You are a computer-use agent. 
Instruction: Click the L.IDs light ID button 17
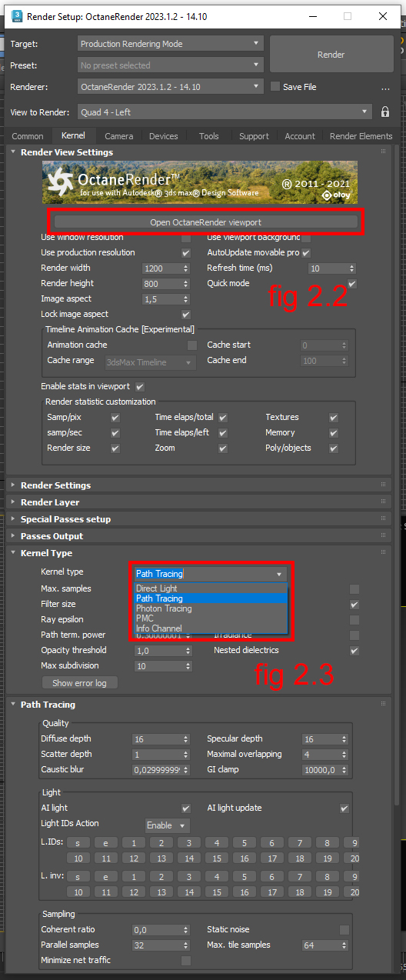coord(272,858)
